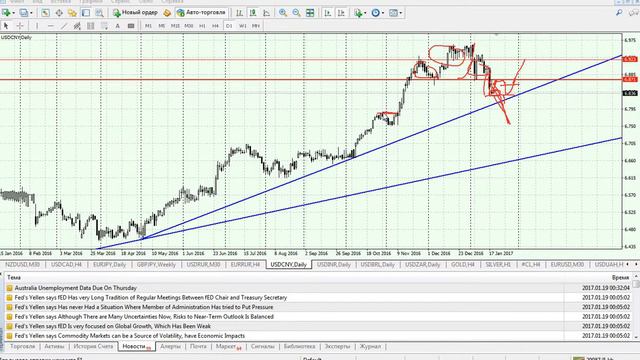
Task: Toggle the Авто-торговля button
Action: tap(201, 13)
